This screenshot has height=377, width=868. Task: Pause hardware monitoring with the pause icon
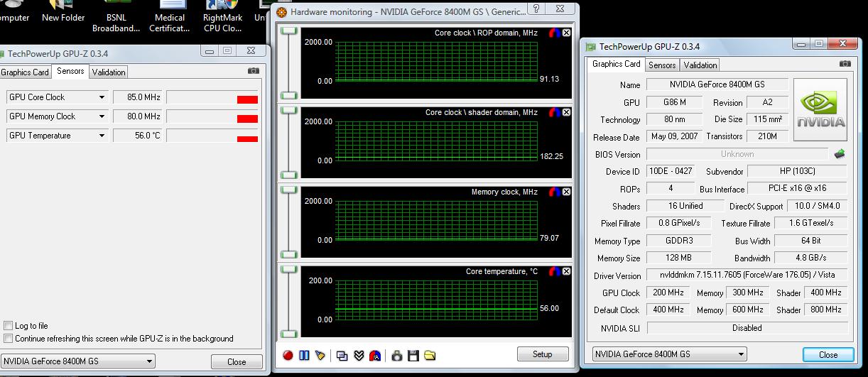(x=304, y=356)
